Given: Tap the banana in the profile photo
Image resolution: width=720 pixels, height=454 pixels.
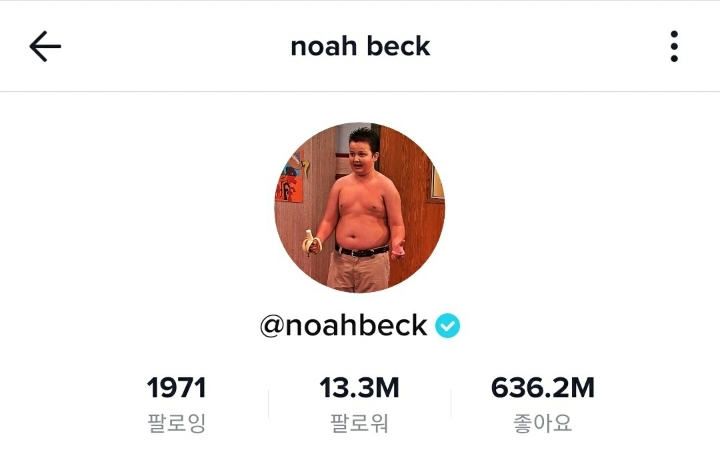Looking at the screenshot, I should pyautogui.click(x=310, y=242).
